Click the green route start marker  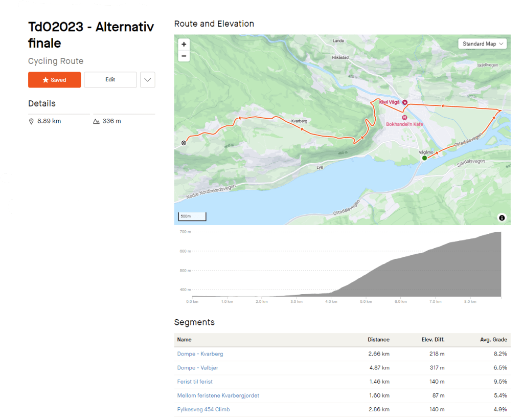coord(424,158)
